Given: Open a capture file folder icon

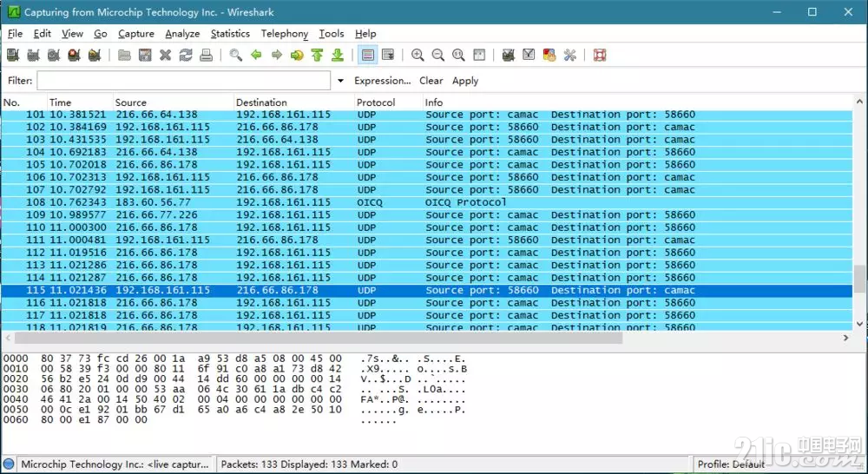Looking at the screenshot, I should coord(124,55).
